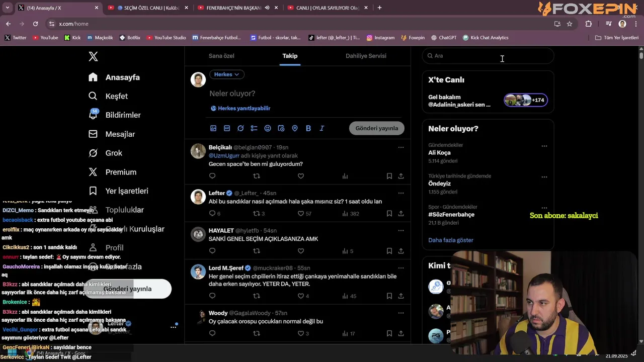The image size is (644, 362).
Task: Open #SözFenerbahçe trending topic
Action: [451, 215]
